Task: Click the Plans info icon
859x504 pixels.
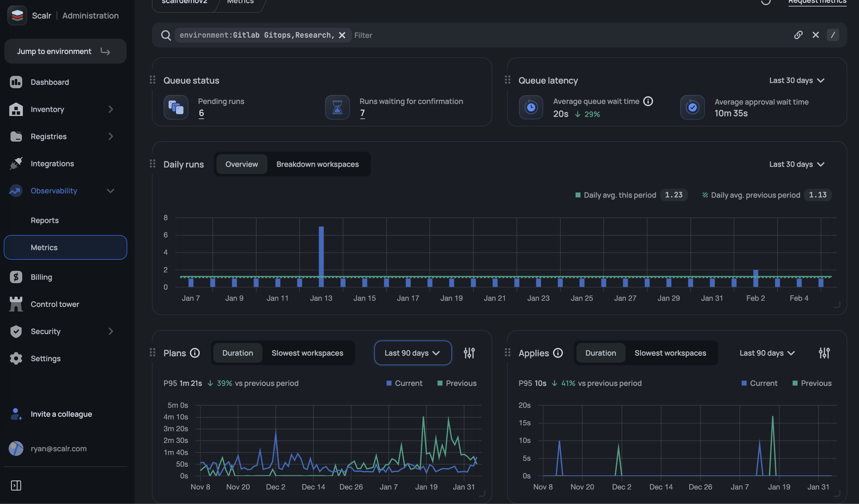Action: [x=195, y=353]
